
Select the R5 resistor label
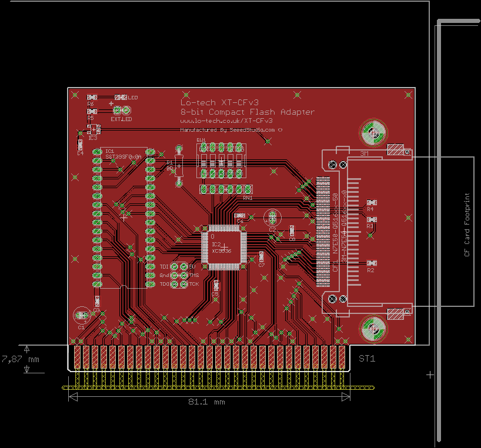click(x=90, y=118)
